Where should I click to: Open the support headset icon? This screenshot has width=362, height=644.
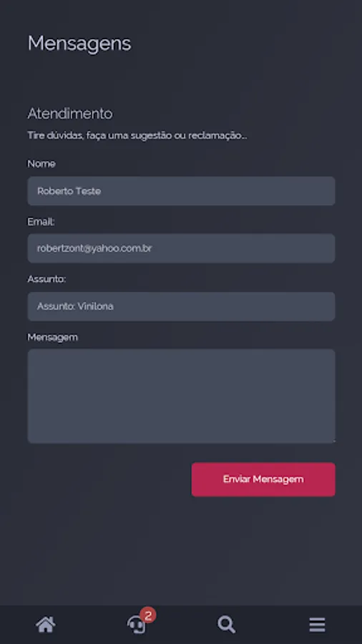pyautogui.click(x=136, y=625)
